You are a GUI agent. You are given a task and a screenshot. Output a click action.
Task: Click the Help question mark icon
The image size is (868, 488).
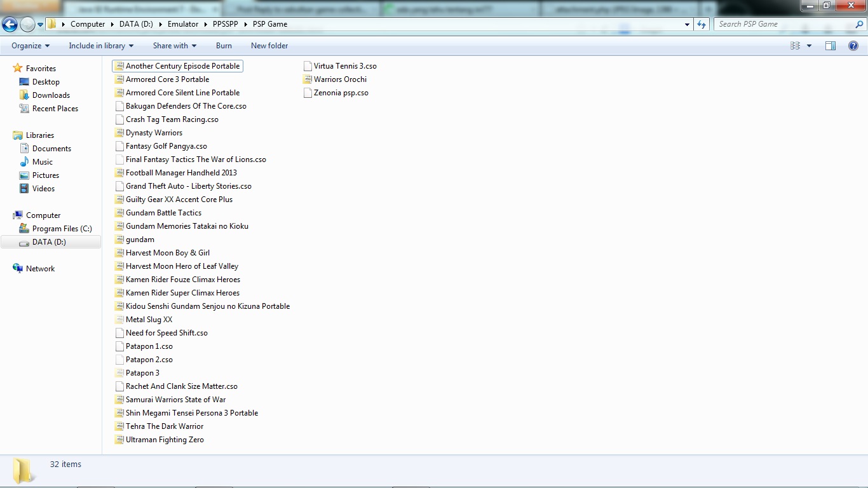853,46
